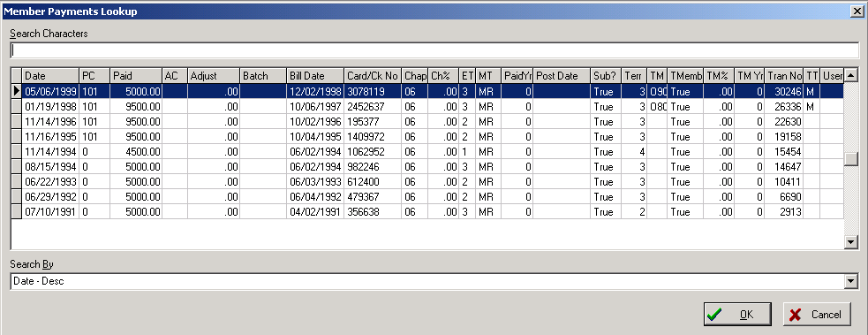Viewport: 868px width, 335px height.
Task: Select the 11/14/1994 date cell
Action: (x=50, y=151)
